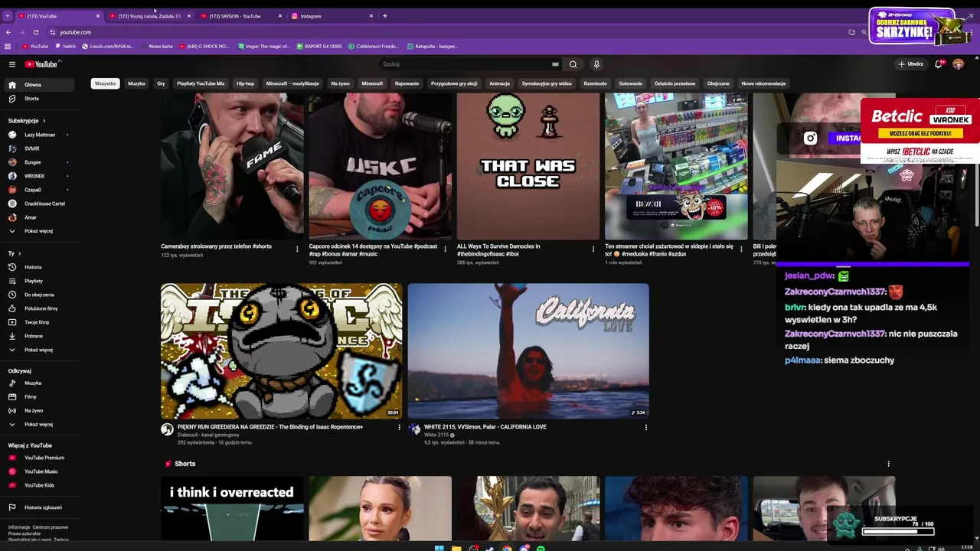Open new browser tab with plus button
Screen dimensions: 980x551
pyautogui.click(x=385, y=16)
